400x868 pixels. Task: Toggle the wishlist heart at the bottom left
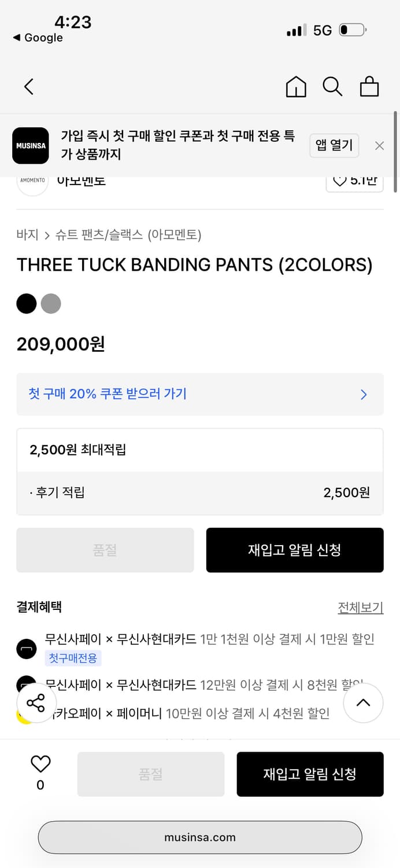pos(40,764)
